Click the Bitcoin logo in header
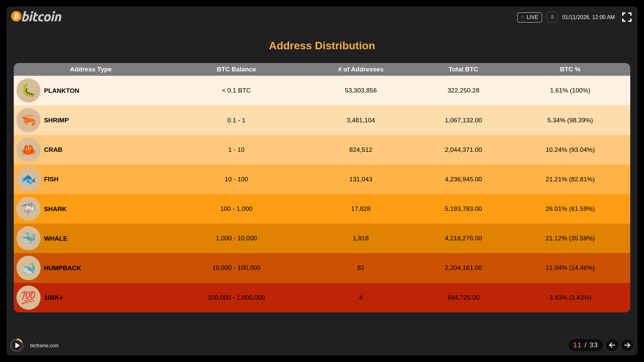The height and width of the screenshot is (362, 644). [36, 16]
